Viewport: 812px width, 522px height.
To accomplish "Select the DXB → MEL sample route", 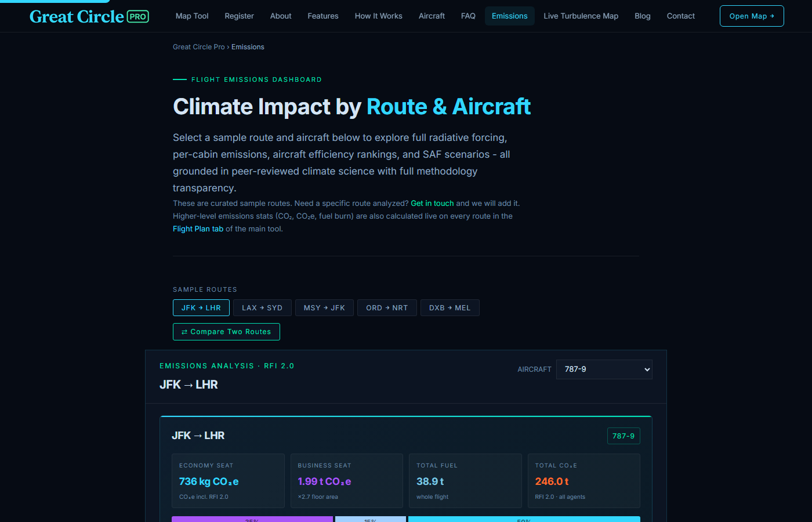I will point(450,308).
